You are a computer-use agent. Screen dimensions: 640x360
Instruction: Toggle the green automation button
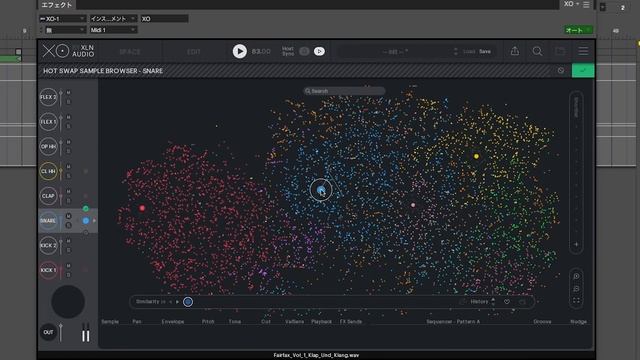[578, 30]
